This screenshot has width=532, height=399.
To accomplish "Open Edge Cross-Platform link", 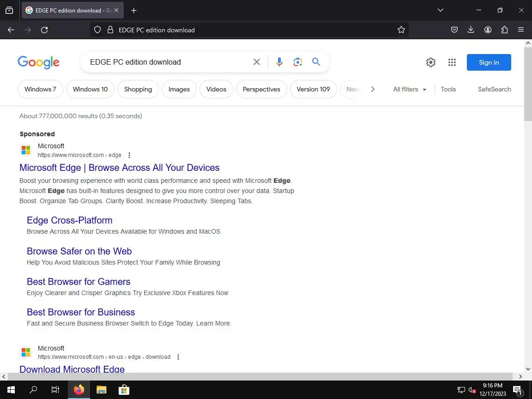I will click(x=70, y=220).
